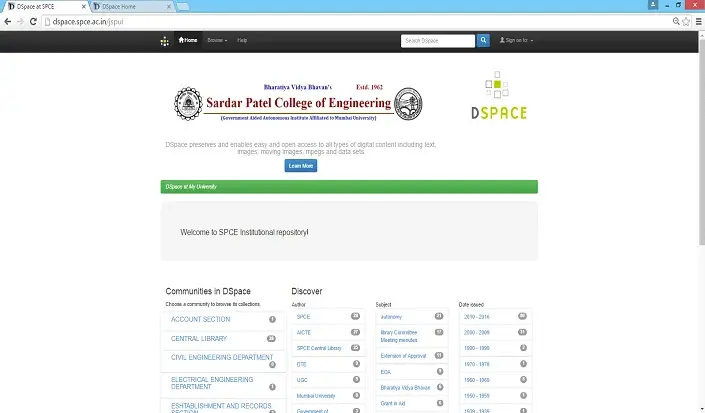Click the green 'DSpace at My University' bar
This screenshot has height=413, width=705.
pos(349,187)
